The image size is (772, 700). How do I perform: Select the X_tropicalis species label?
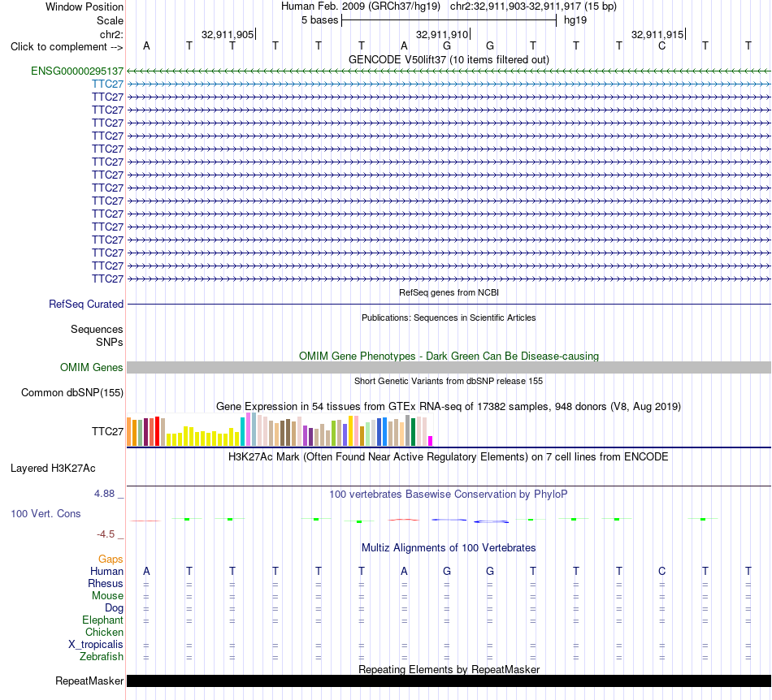(x=96, y=645)
